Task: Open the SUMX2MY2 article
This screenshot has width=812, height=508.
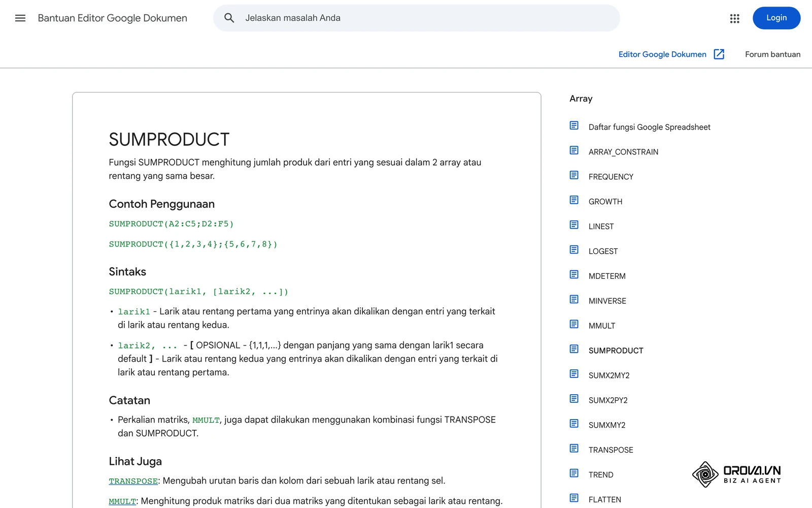Action: (609, 376)
